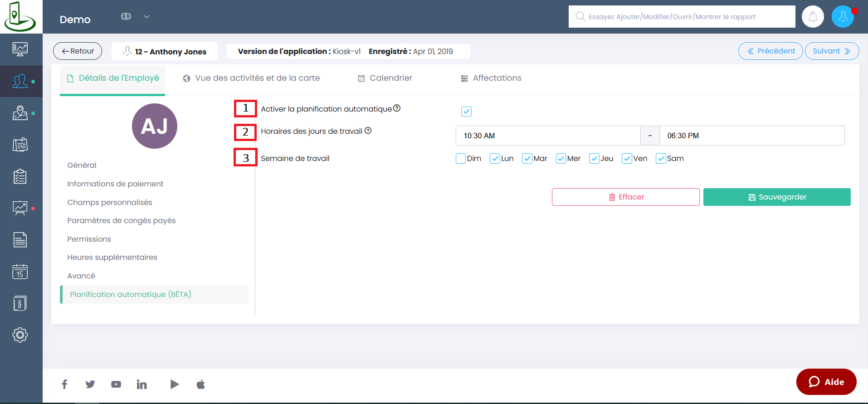Enable the Dim workday checkbox
Image resolution: width=868 pixels, height=404 pixels.
tap(461, 159)
